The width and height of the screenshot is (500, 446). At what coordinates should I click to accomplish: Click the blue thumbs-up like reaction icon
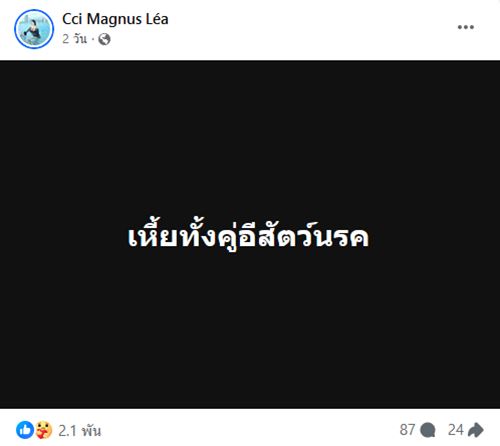pos(25,430)
